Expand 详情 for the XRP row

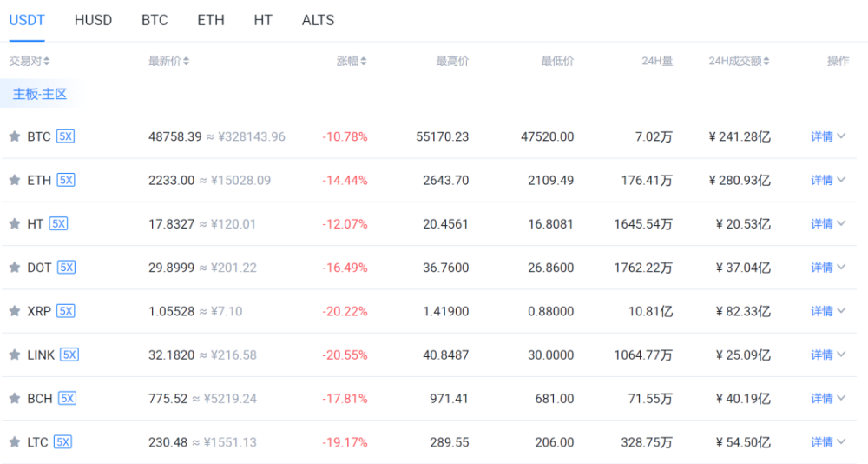(828, 311)
